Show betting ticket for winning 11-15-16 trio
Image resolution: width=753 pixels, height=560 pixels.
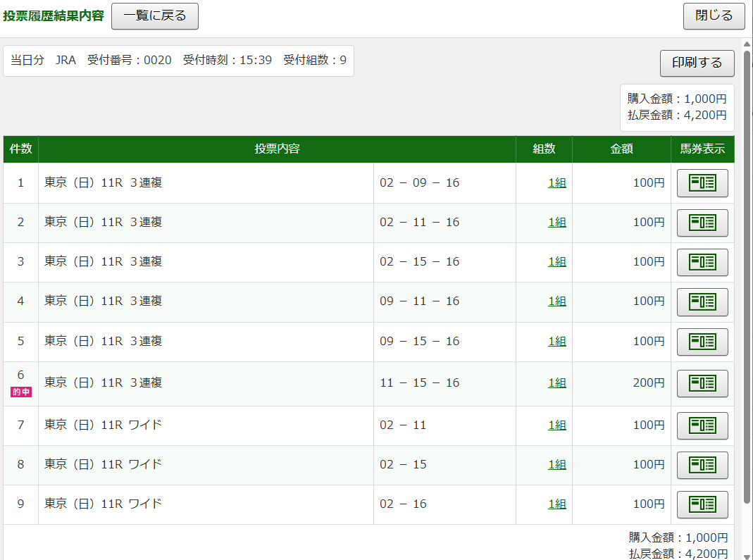point(702,382)
